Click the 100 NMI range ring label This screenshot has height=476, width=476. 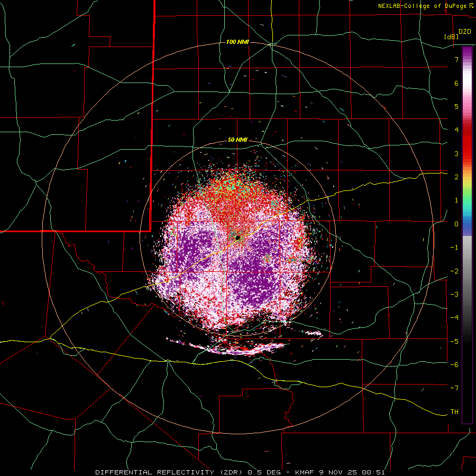click(237, 42)
